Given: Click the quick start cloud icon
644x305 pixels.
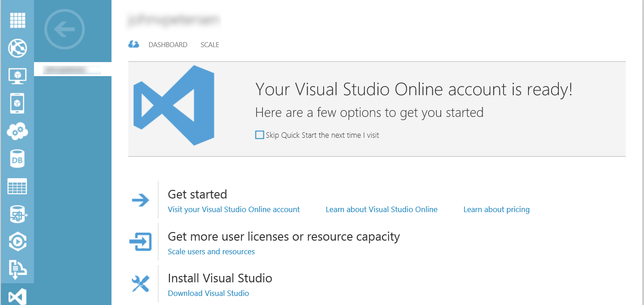Looking at the screenshot, I should (134, 44).
